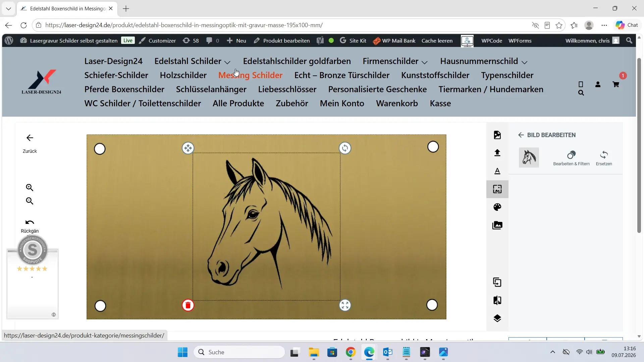
Task: Click the upload image icon in sidebar
Action: coord(497,153)
